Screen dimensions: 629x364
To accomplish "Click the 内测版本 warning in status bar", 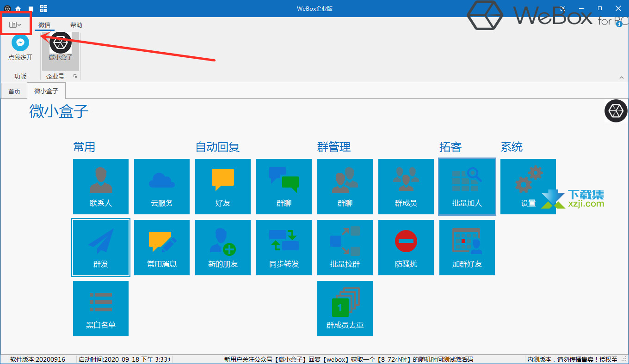I will pyautogui.click(x=573, y=359).
